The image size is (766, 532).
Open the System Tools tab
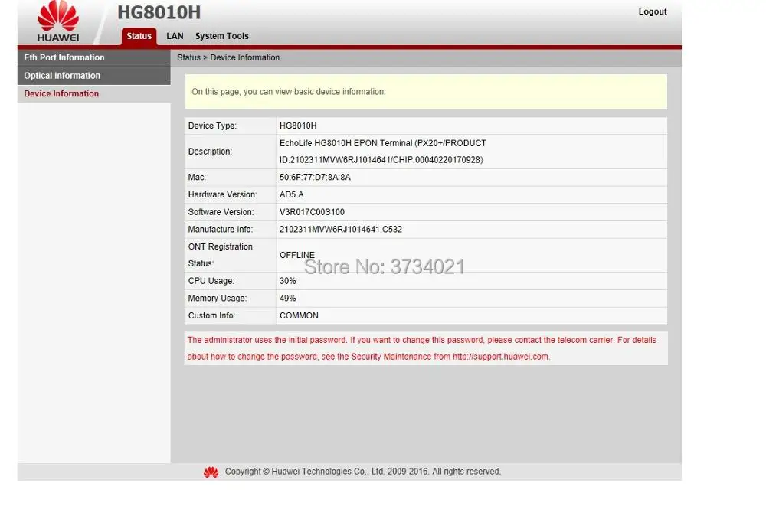222,36
